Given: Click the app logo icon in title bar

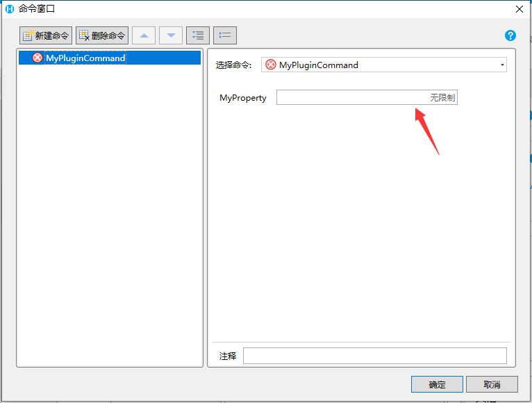Looking at the screenshot, I should click(x=10, y=9).
